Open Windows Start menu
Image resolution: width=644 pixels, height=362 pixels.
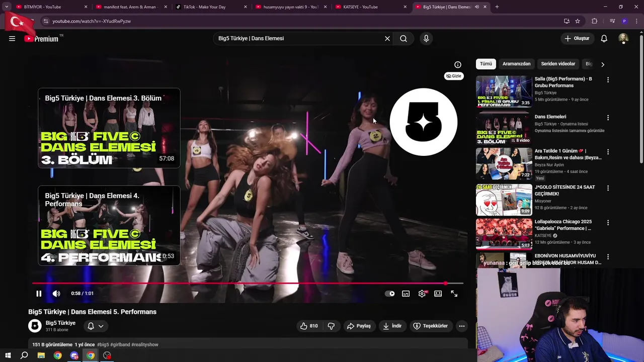(x=8, y=355)
